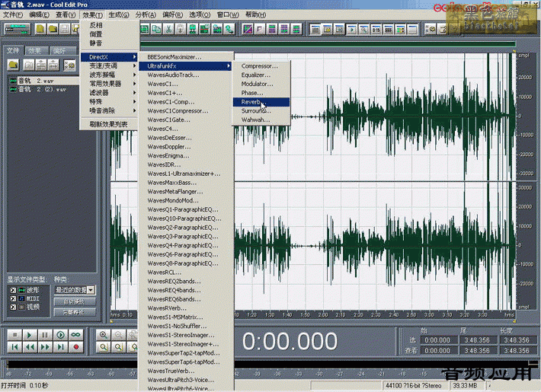Click the Open file icon in file panel
Viewport: 541px width, 392px height.
[x=13, y=65]
